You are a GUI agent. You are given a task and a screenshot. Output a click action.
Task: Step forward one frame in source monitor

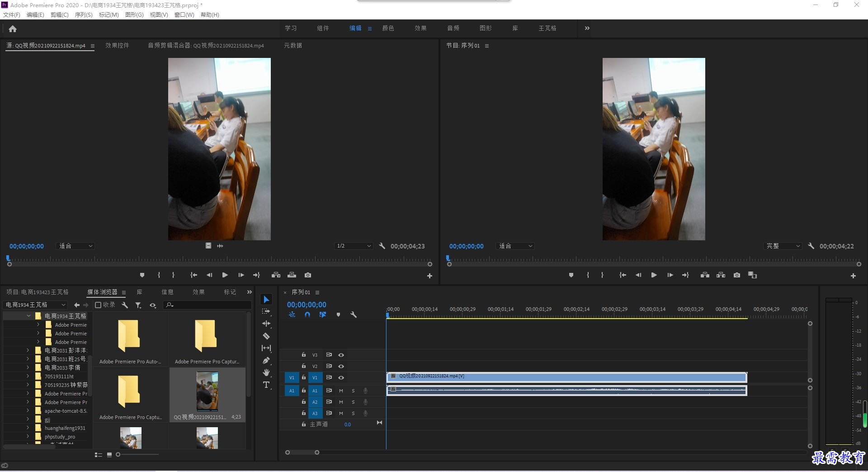241,275
